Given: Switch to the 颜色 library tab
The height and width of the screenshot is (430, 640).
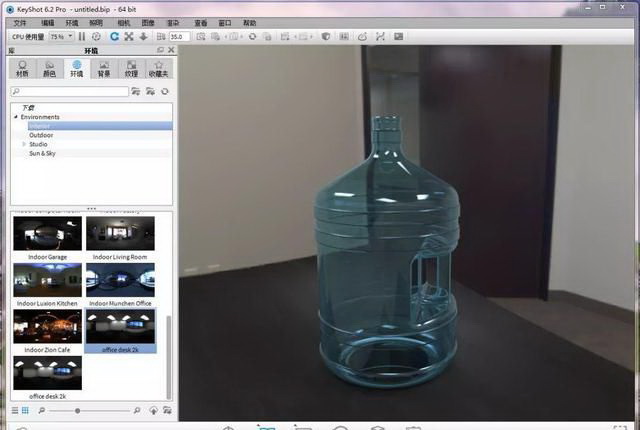Looking at the screenshot, I should pos(49,69).
